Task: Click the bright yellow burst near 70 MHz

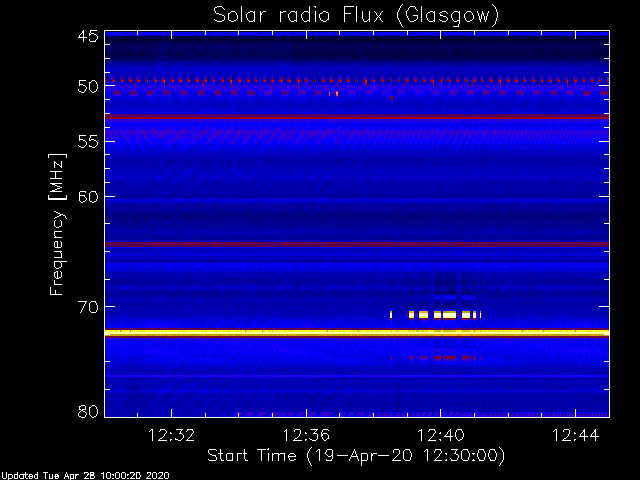Action: point(436,315)
